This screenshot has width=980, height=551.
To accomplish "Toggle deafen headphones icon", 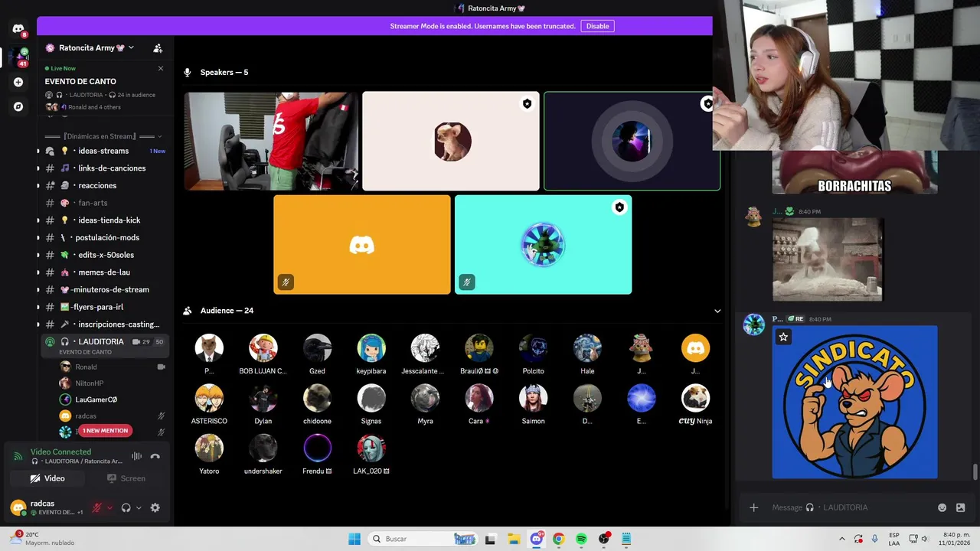I will pos(126,507).
